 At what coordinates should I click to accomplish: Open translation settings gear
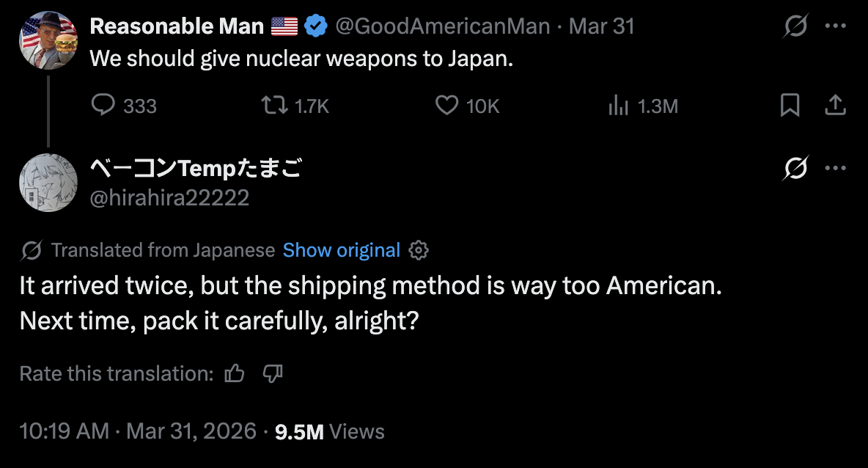pyautogui.click(x=419, y=250)
